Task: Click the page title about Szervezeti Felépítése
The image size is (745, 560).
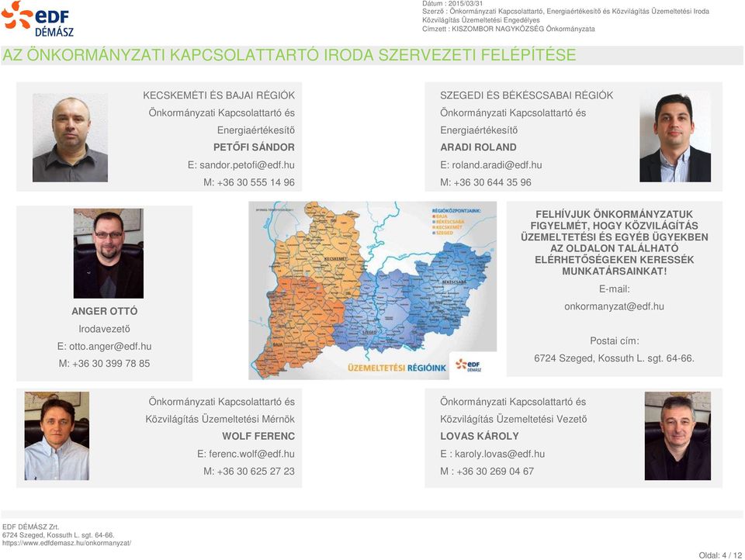Action: (289, 55)
